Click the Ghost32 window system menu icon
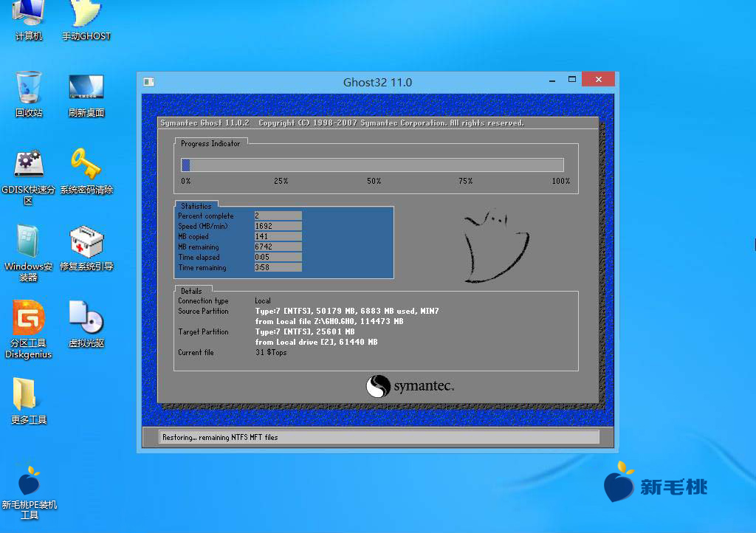The height and width of the screenshot is (533, 756). point(148,82)
